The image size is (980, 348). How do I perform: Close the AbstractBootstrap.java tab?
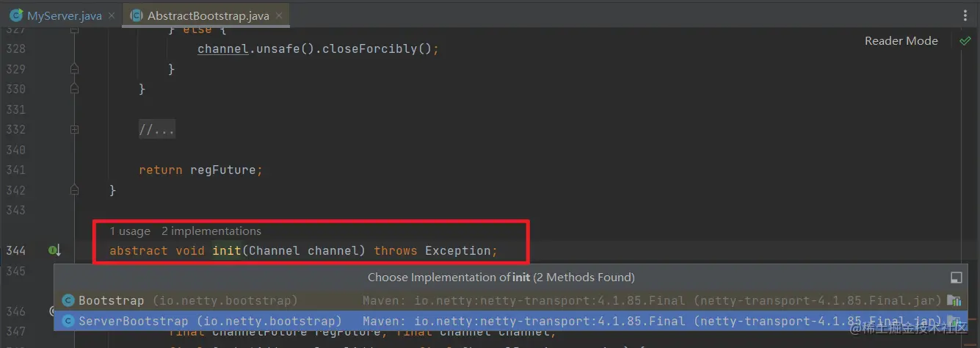(x=278, y=15)
